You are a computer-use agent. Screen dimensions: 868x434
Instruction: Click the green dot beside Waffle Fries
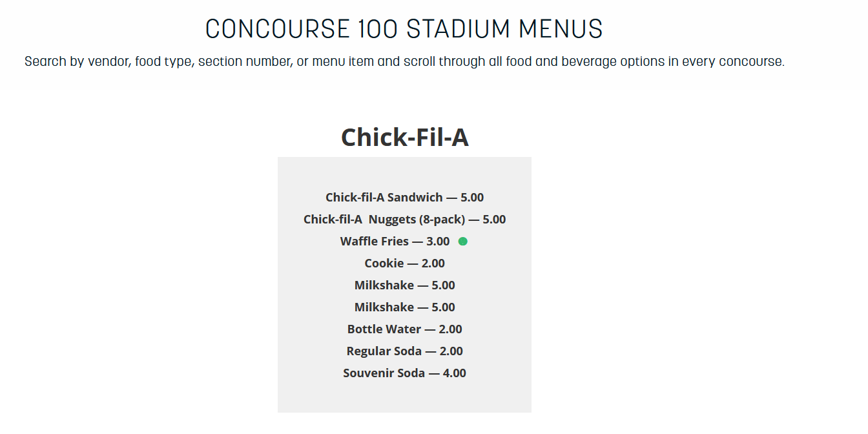coord(463,242)
